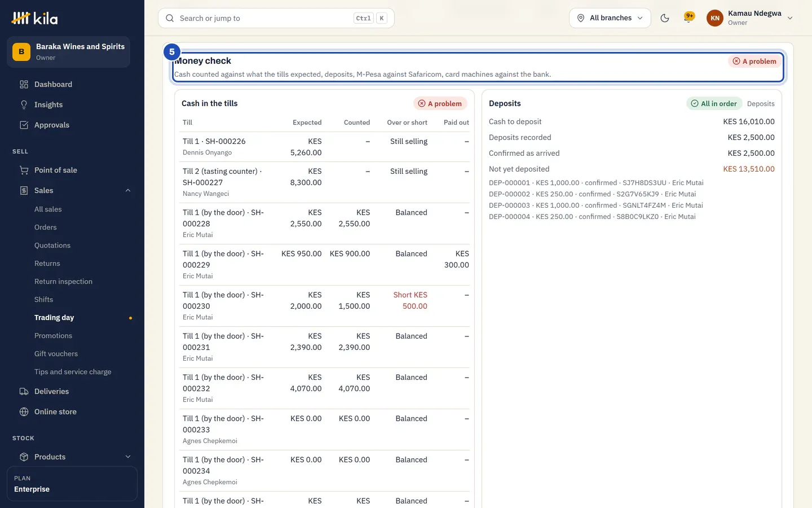This screenshot has height=508, width=812.
Task: Expand the Kamau Ndegwa account menu
Action: [x=751, y=18]
